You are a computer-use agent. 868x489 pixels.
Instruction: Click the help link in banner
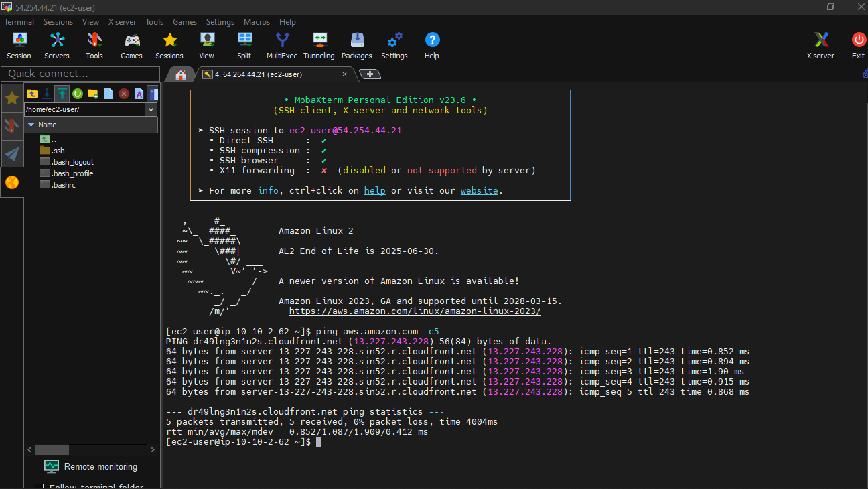374,190
